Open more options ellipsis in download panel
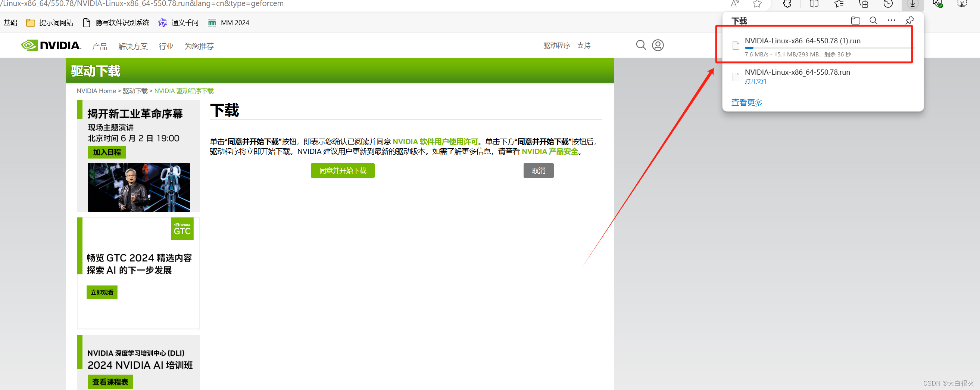The image size is (980, 390). click(x=891, y=21)
